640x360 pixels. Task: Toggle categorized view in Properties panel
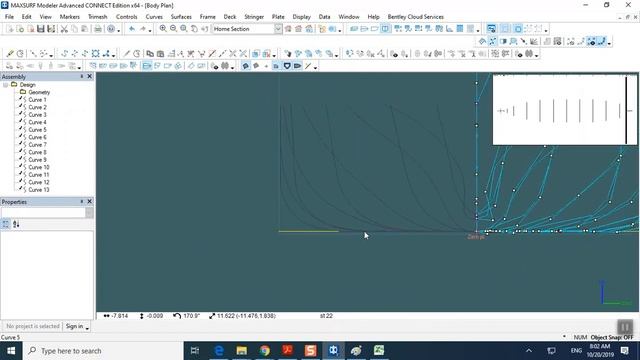coord(6,224)
